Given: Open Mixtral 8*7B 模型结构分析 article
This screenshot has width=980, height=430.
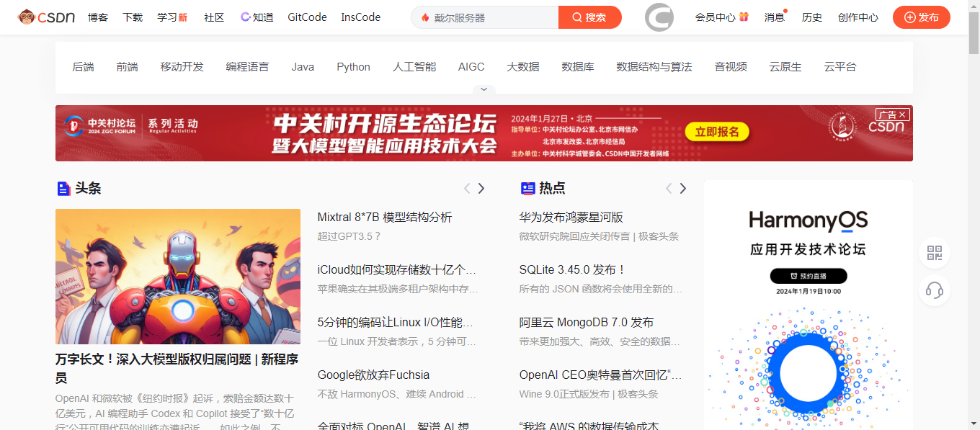Looking at the screenshot, I should click(x=385, y=218).
